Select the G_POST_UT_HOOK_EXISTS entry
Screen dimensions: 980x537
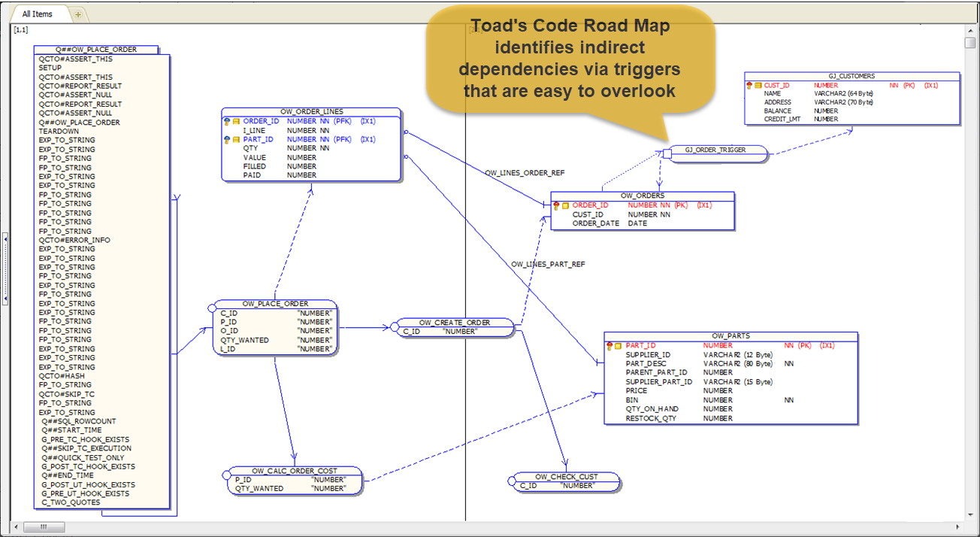89,484
